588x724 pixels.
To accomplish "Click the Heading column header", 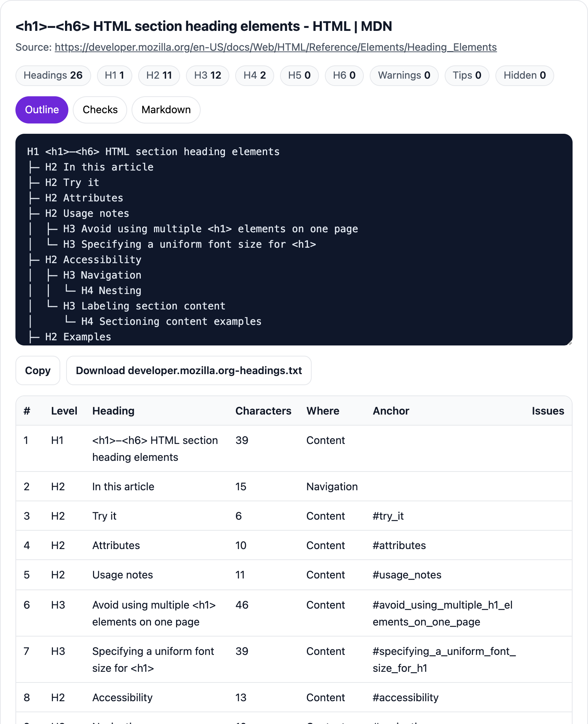I will click(114, 411).
